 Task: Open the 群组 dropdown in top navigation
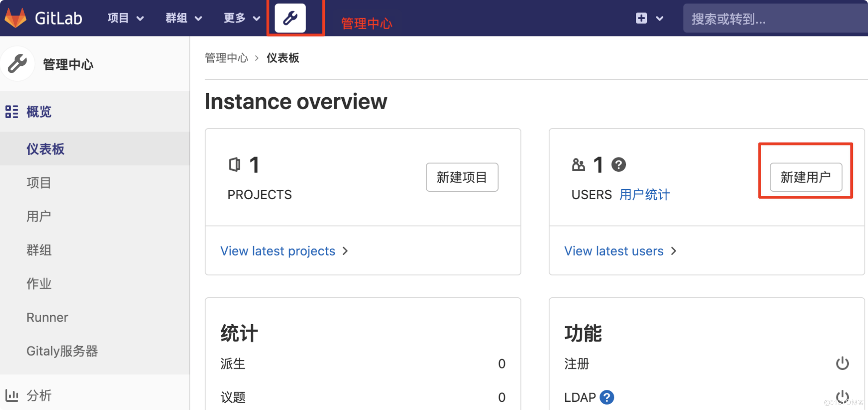[184, 18]
